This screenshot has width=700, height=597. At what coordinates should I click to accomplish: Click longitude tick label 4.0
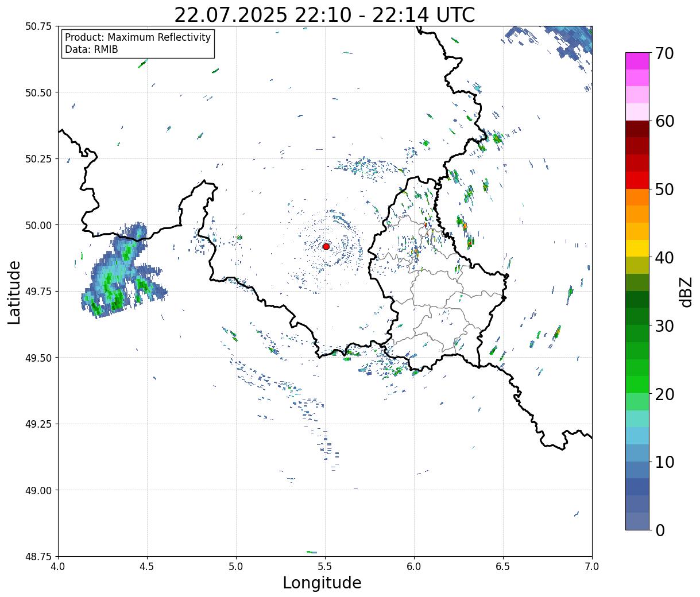(59, 567)
